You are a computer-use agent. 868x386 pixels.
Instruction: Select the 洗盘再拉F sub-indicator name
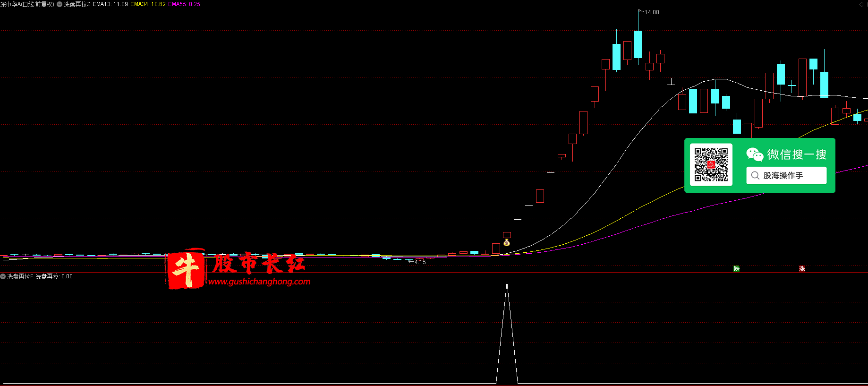pos(20,276)
